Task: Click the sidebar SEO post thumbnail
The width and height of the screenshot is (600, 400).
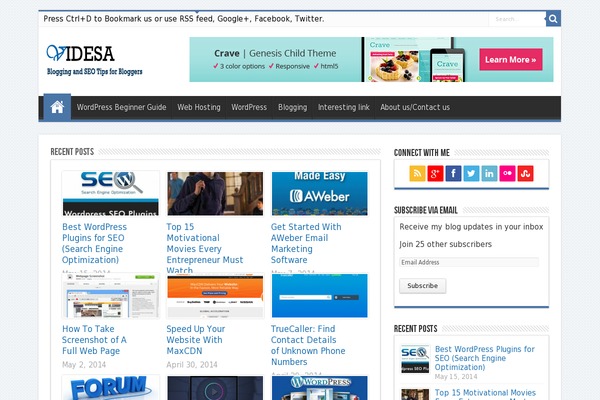Action: coord(415,359)
